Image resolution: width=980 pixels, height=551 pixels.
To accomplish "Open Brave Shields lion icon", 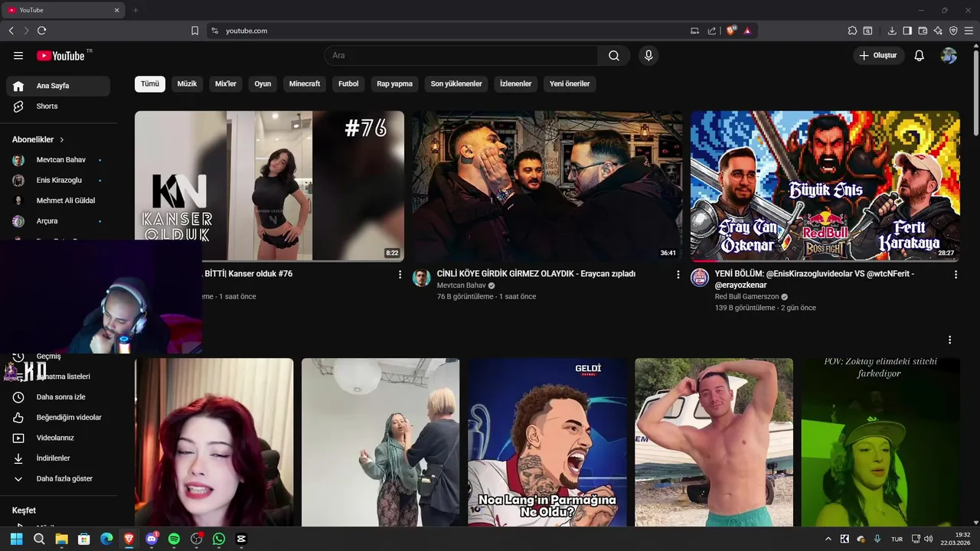I will tap(731, 31).
